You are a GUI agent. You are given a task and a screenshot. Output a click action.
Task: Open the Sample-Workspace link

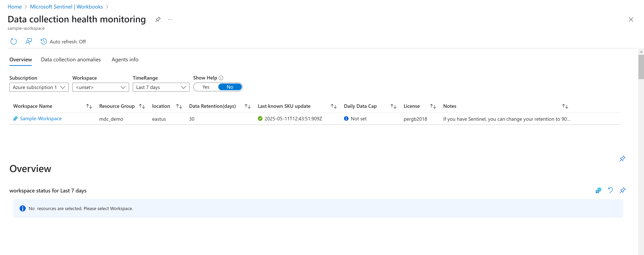41,118
